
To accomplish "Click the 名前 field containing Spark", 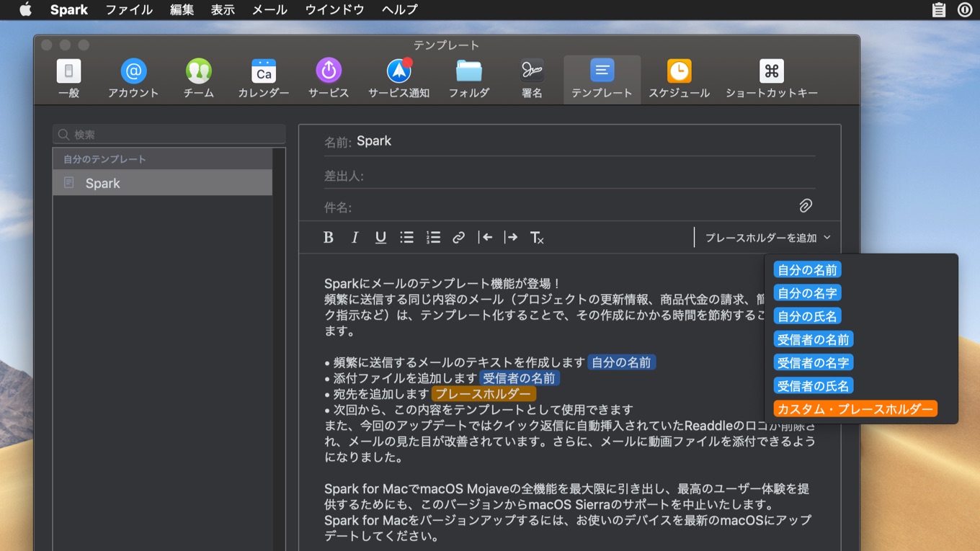I will tap(569, 141).
